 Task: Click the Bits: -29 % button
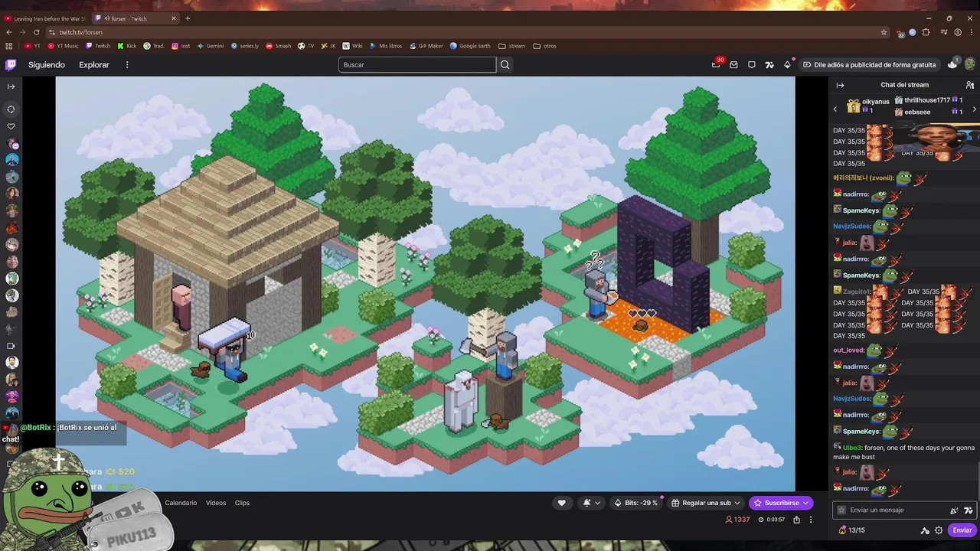click(635, 503)
